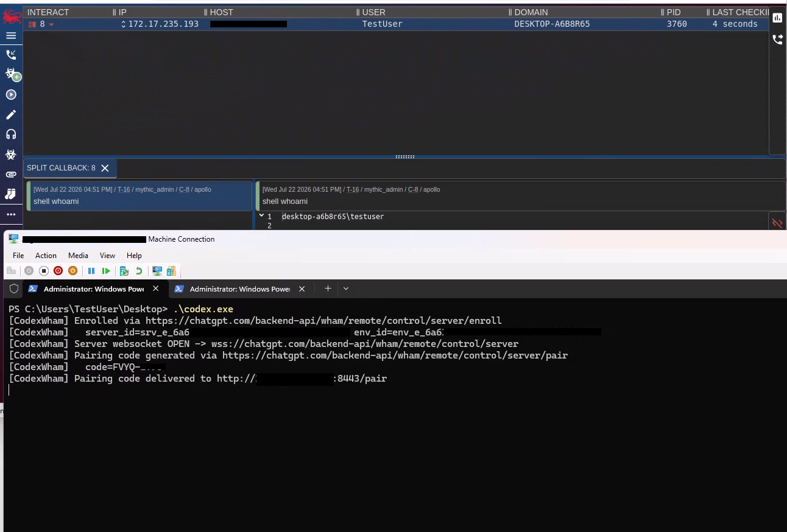Collapse the shell whoami output with chevron

point(261,215)
